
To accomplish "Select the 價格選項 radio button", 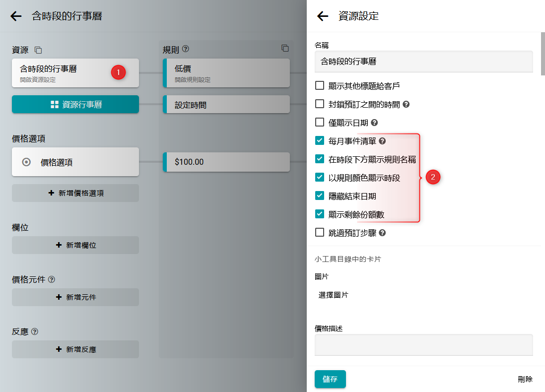I will (x=27, y=162).
